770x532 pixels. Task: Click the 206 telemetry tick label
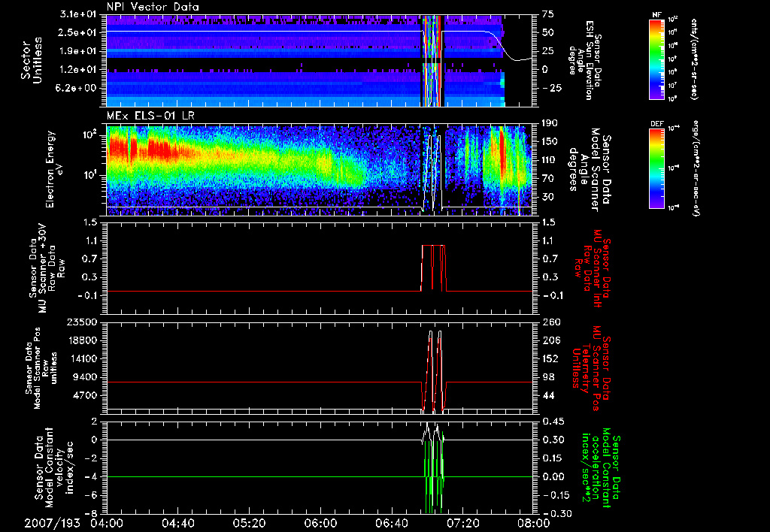(550, 340)
